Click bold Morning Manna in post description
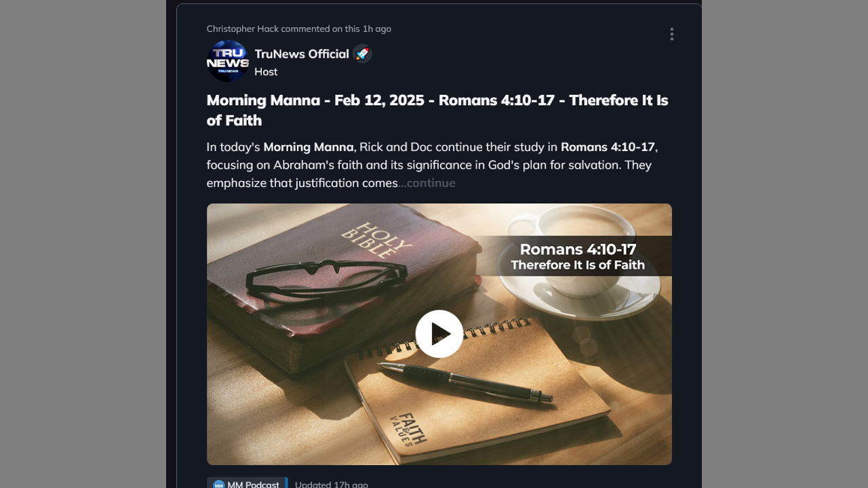868x488 pixels. tap(309, 146)
